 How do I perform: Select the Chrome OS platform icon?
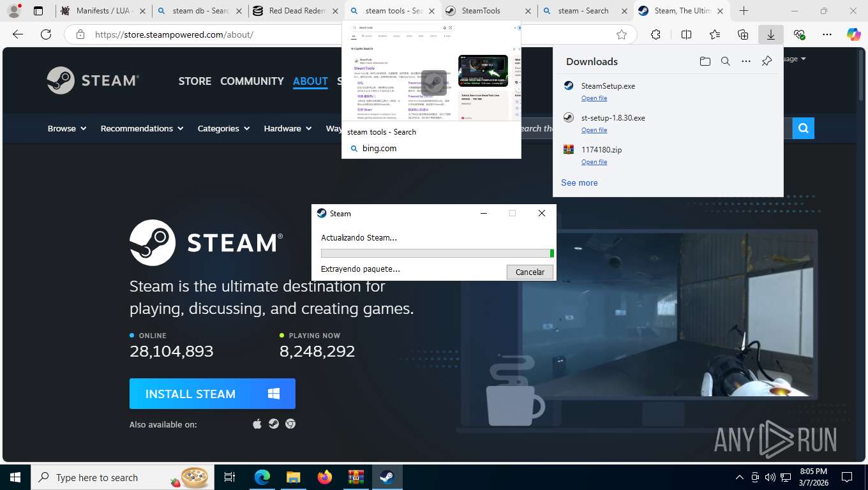click(290, 424)
